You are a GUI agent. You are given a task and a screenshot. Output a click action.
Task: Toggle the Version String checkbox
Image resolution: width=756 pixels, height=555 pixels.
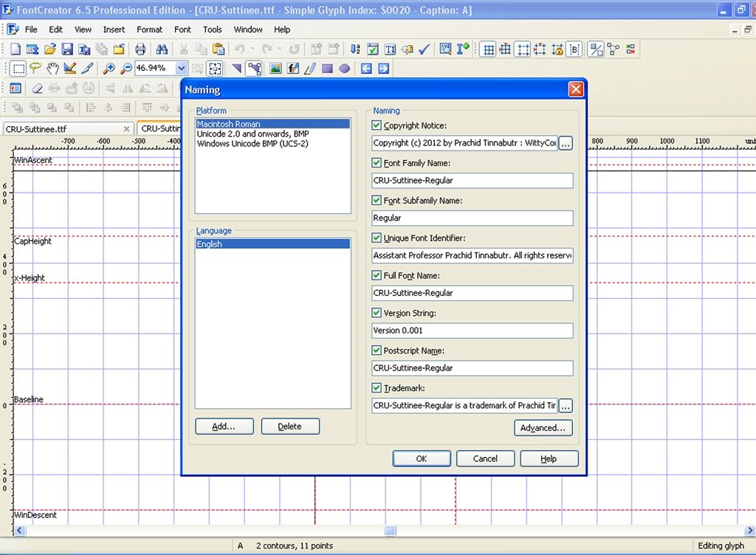(x=377, y=313)
